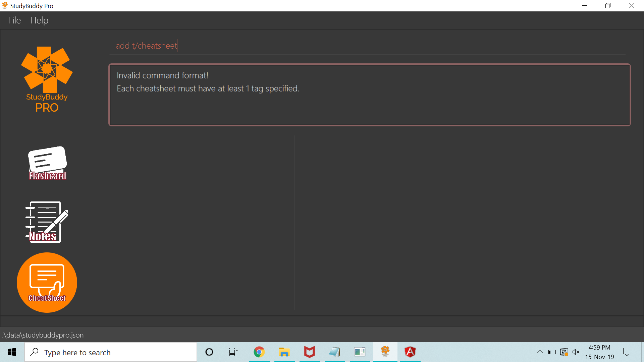
Task: Focus the command input field
Action: click(367, 46)
